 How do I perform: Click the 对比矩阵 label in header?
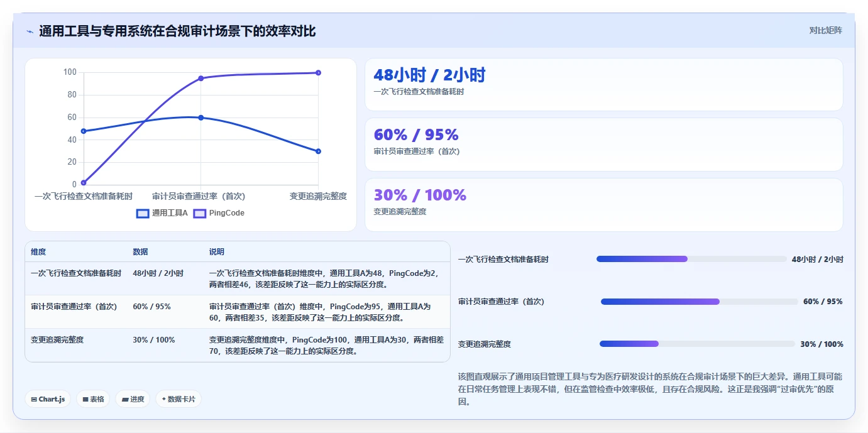pyautogui.click(x=825, y=30)
